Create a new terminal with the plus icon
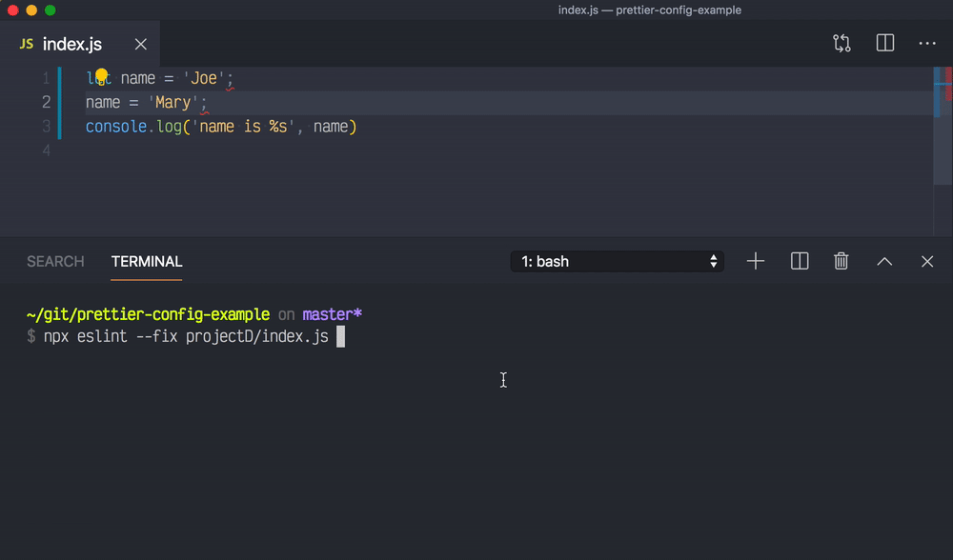This screenshot has width=953, height=560. 755,261
